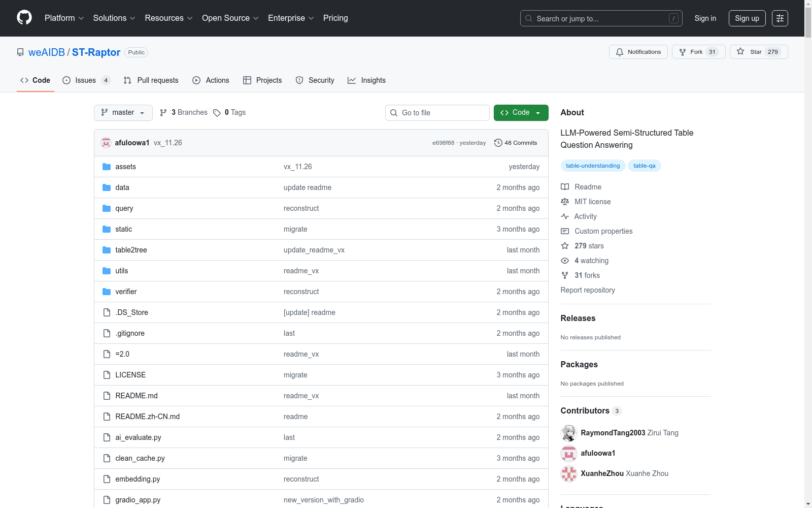This screenshot has width=812, height=508.
Task: Click afuloowa1's contributor avatar in sidebar
Action: 569,453
